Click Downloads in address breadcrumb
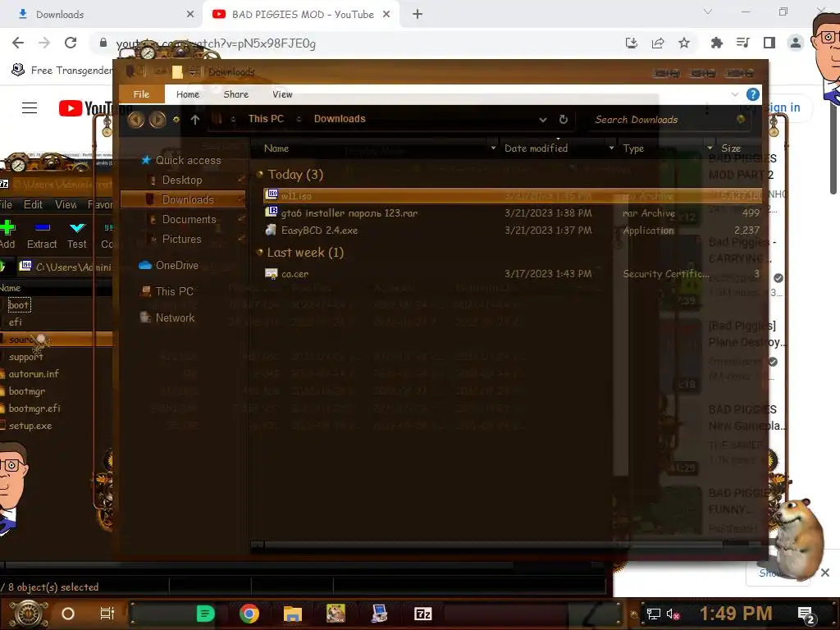The image size is (840, 630). [340, 119]
